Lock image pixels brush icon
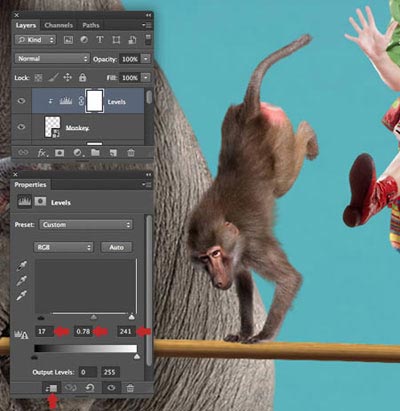This screenshot has width=400, height=411. tap(53, 78)
